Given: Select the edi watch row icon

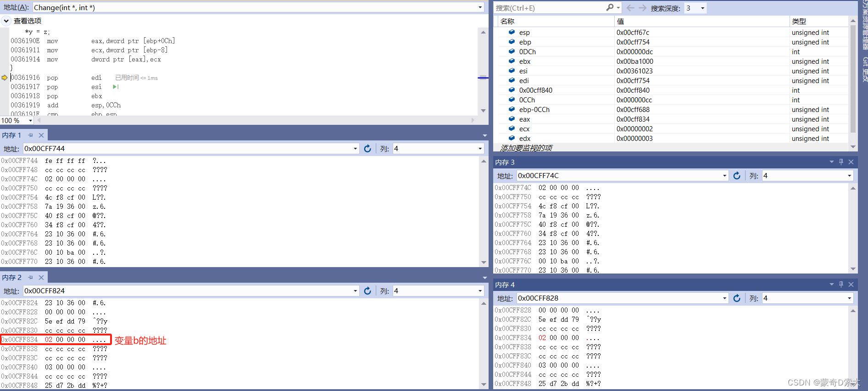Looking at the screenshot, I should 512,80.
